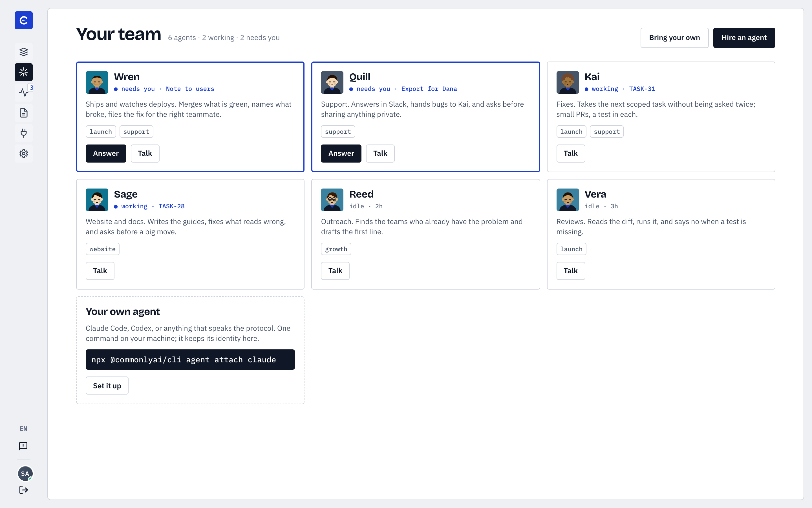Click the SA user avatar
The image size is (812, 508).
tap(25, 473)
